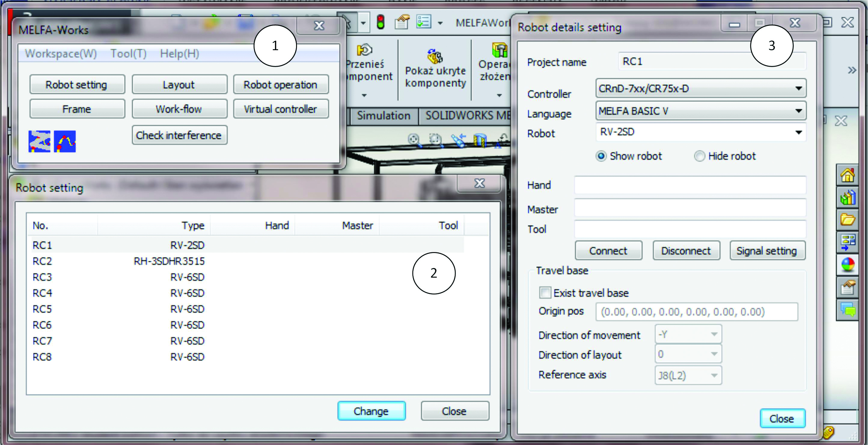Open the options checklist icon
Viewport: 868px width, 445px height.
pos(423,22)
